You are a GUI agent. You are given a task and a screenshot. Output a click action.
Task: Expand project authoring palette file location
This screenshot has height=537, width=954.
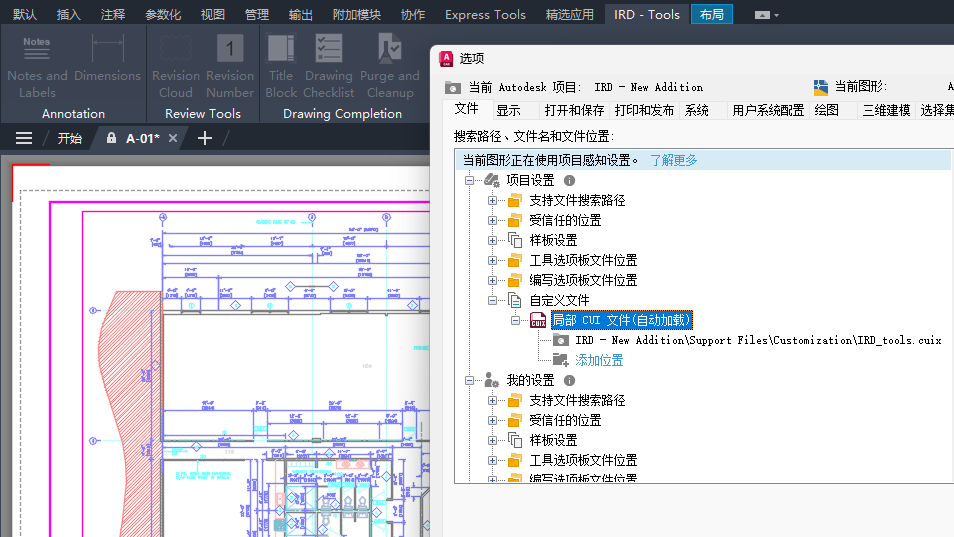(492, 280)
